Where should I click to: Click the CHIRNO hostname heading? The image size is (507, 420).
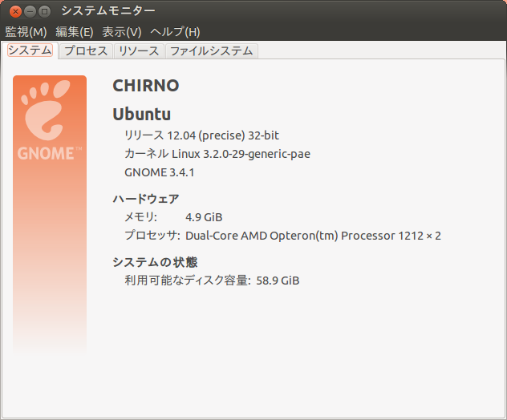tap(145, 86)
